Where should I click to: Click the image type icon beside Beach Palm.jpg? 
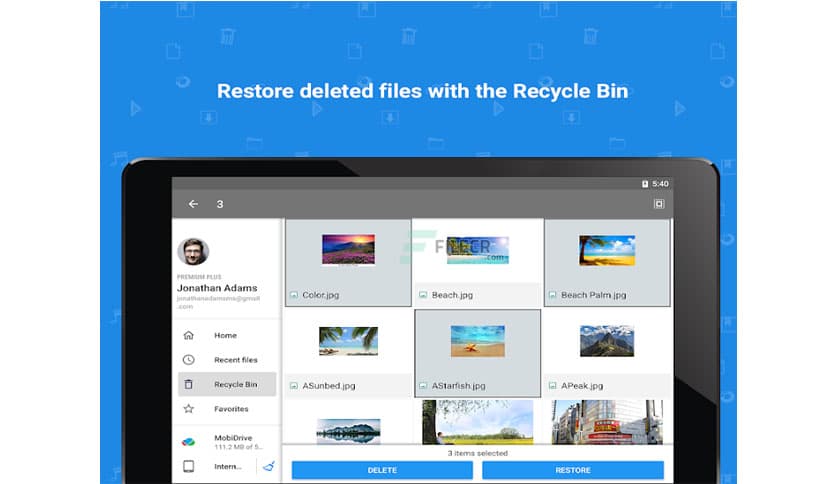tap(552, 295)
